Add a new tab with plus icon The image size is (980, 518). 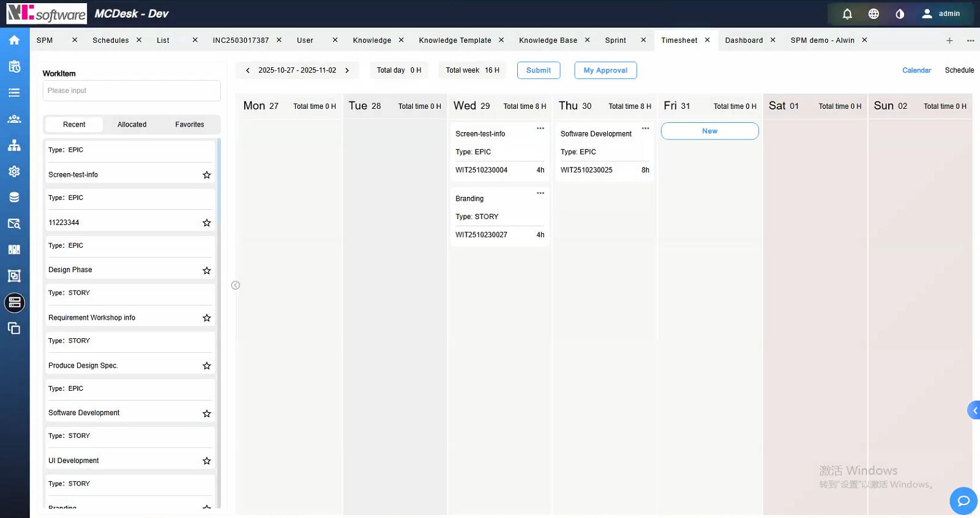click(949, 40)
